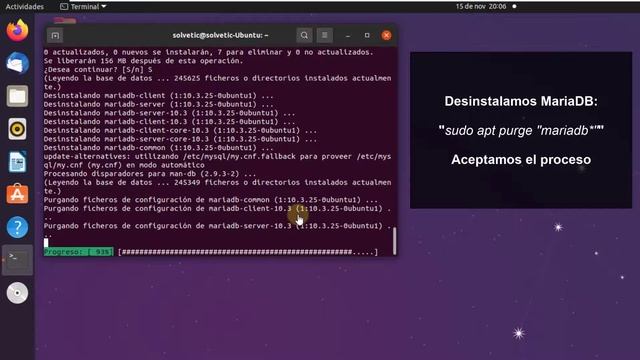Click the line "¿Desea continuar? [S/n] S"
This screenshot has height=360, width=640.
click(x=98, y=69)
